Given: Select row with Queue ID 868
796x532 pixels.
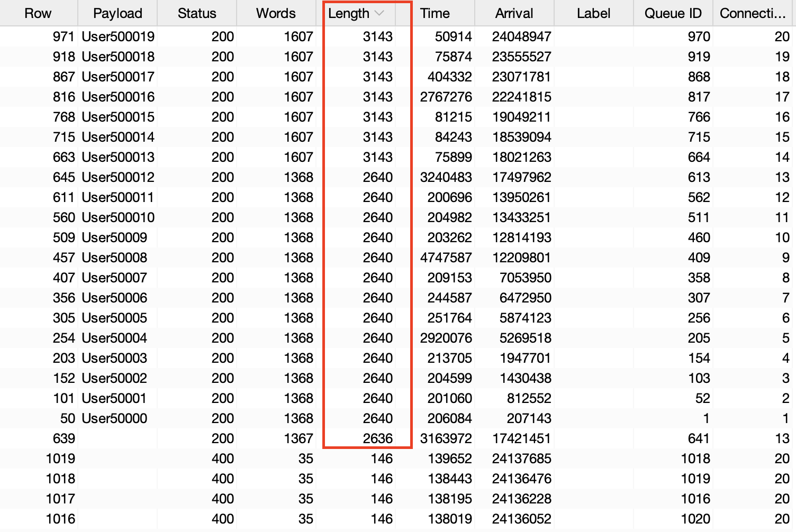Looking at the screenshot, I should pyautogui.click(x=699, y=77).
